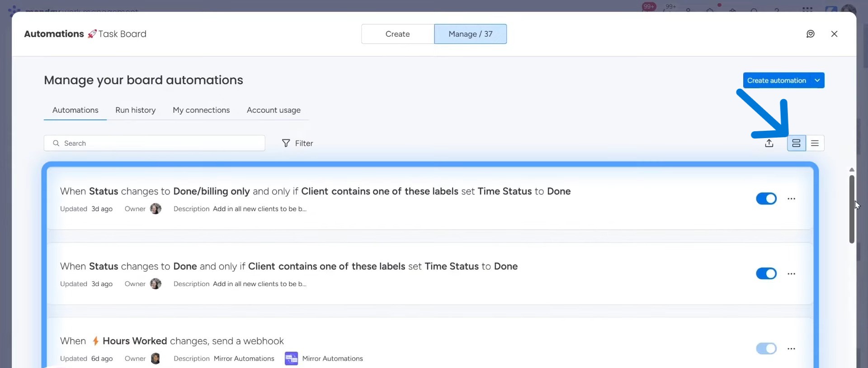Open the Automations tab

pyautogui.click(x=75, y=110)
